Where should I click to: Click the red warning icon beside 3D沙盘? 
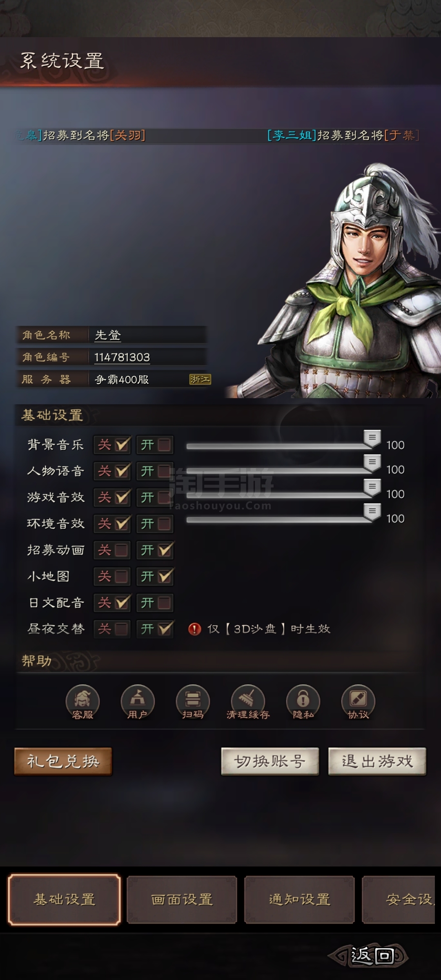click(x=194, y=629)
